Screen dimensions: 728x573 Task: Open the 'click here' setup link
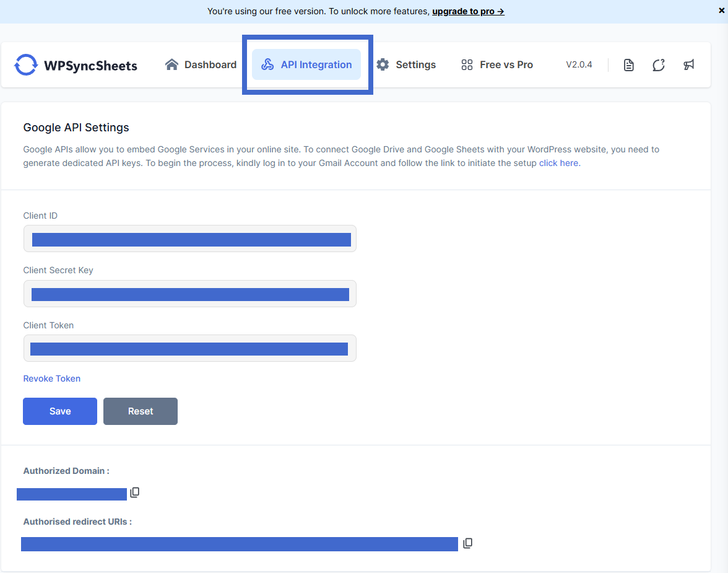tap(559, 164)
